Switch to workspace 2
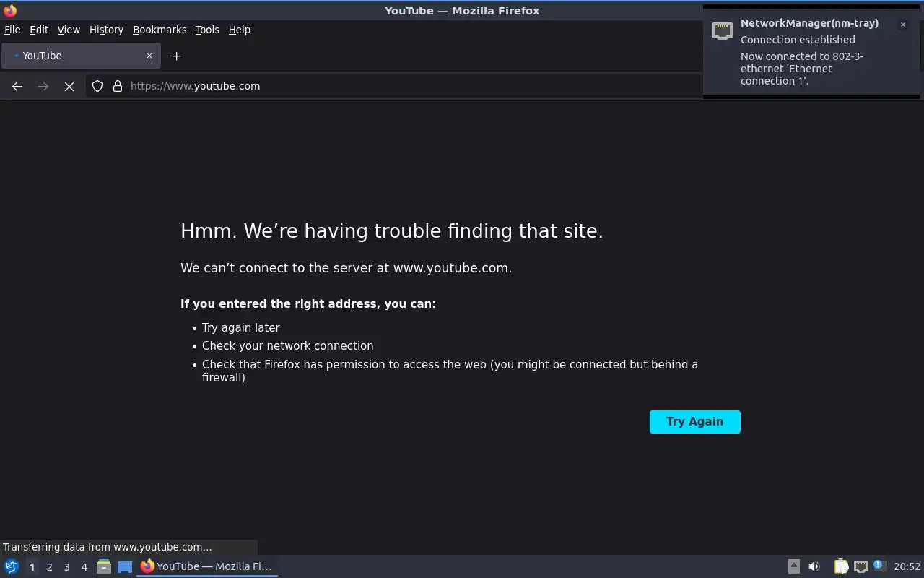 49,567
